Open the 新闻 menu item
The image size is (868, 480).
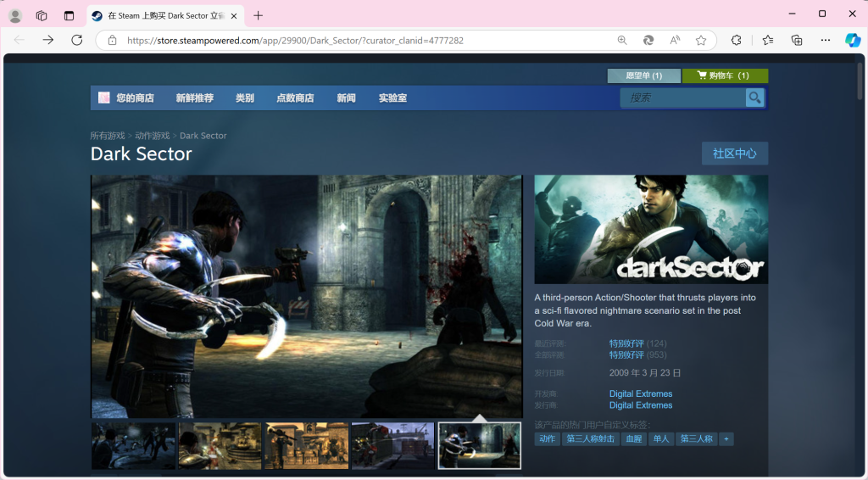pos(346,98)
